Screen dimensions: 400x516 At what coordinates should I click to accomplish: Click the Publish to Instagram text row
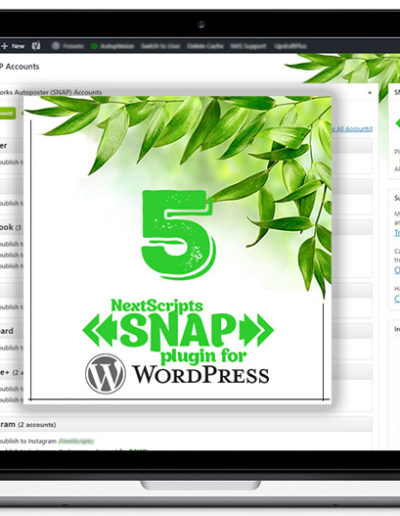click(47, 441)
